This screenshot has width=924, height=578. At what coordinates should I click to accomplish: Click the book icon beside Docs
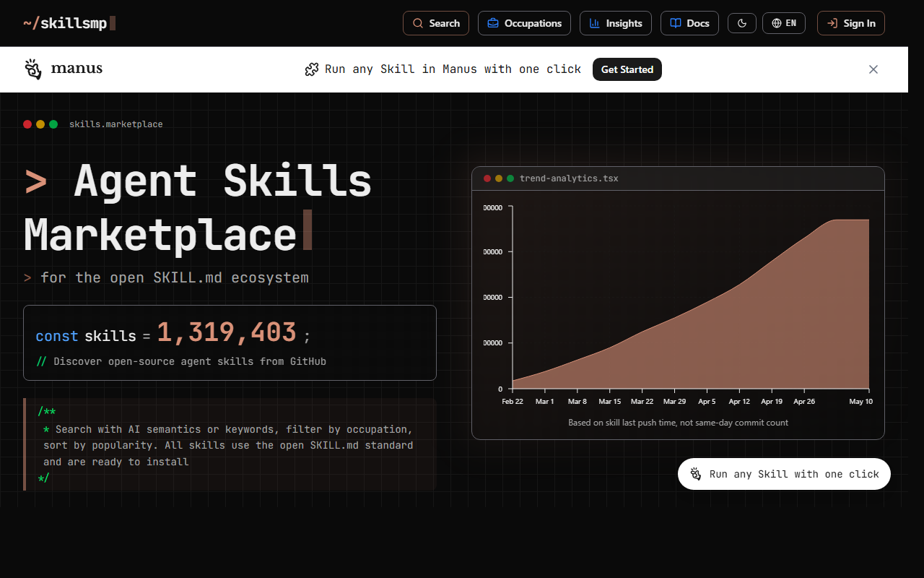[676, 23]
